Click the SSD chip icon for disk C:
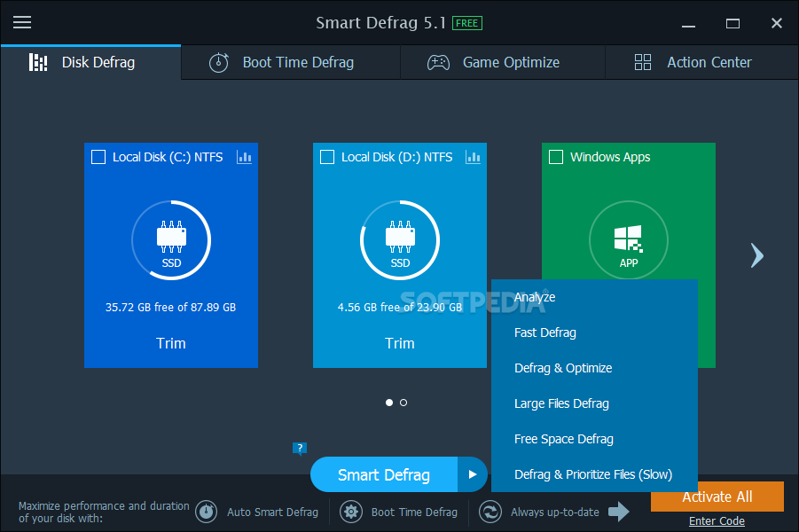The width and height of the screenshot is (799, 532). (x=171, y=237)
